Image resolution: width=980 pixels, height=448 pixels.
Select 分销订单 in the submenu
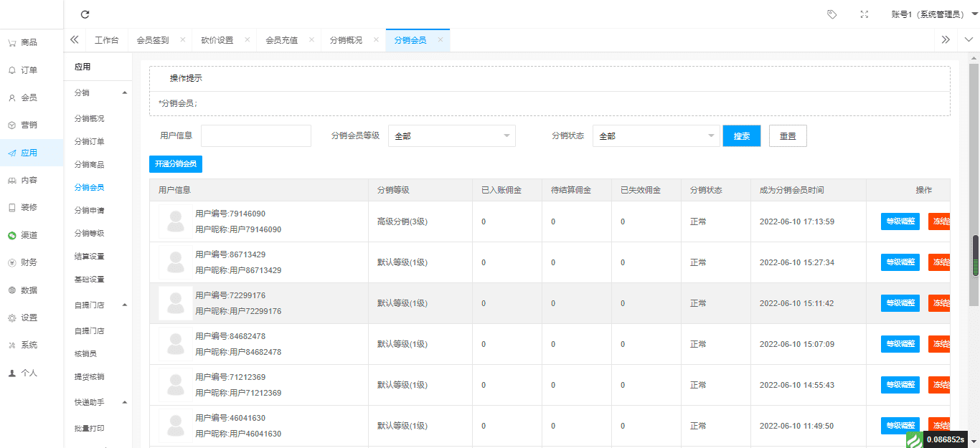(90, 141)
